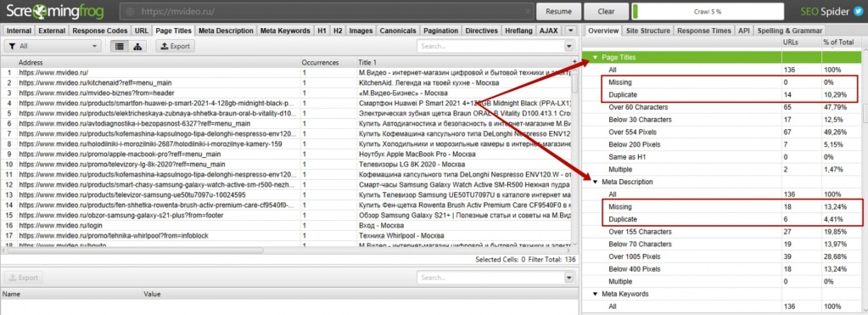Open the Hreflang tab
The width and height of the screenshot is (868, 315).
[518, 31]
